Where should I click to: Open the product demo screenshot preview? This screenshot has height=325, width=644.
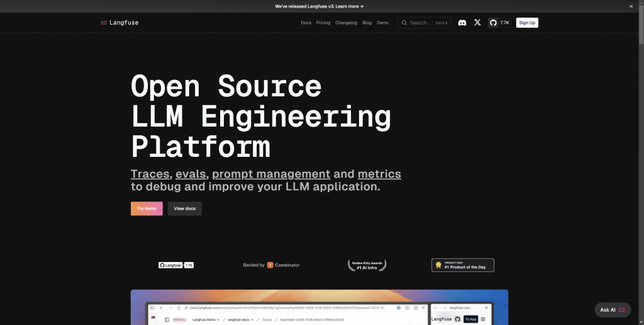(x=319, y=307)
